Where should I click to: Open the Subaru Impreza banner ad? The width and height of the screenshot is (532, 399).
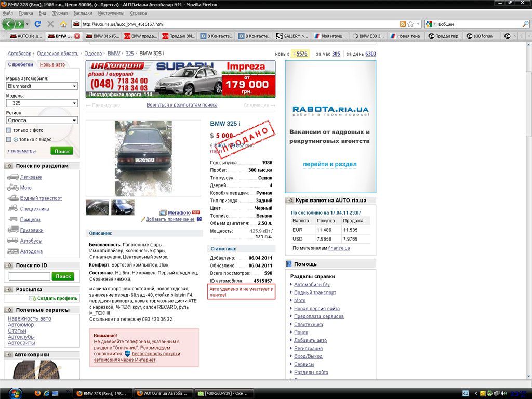click(180, 79)
